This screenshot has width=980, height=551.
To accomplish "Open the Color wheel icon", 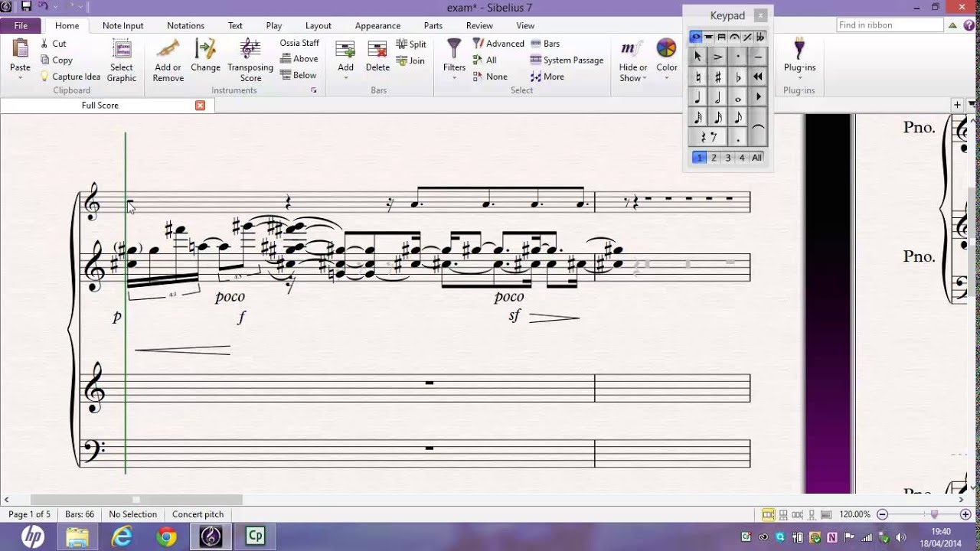I will click(x=666, y=49).
